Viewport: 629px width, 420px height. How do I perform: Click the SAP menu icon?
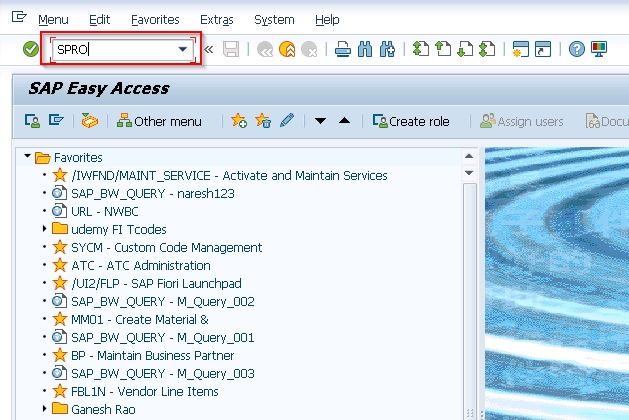pyautogui.click(x=56, y=120)
